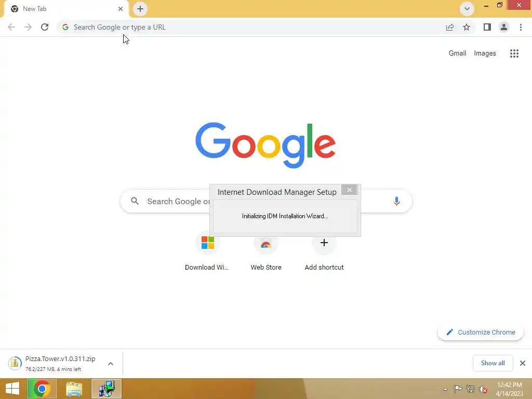Click 'Initializing IDM Installation Wizard...' text

click(x=285, y=216)
